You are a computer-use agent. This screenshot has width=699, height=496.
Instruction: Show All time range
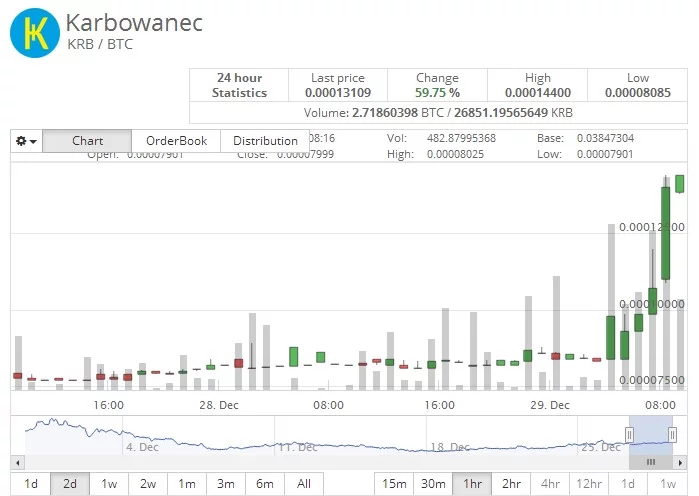pyautogui.click(x=304, y=484)
